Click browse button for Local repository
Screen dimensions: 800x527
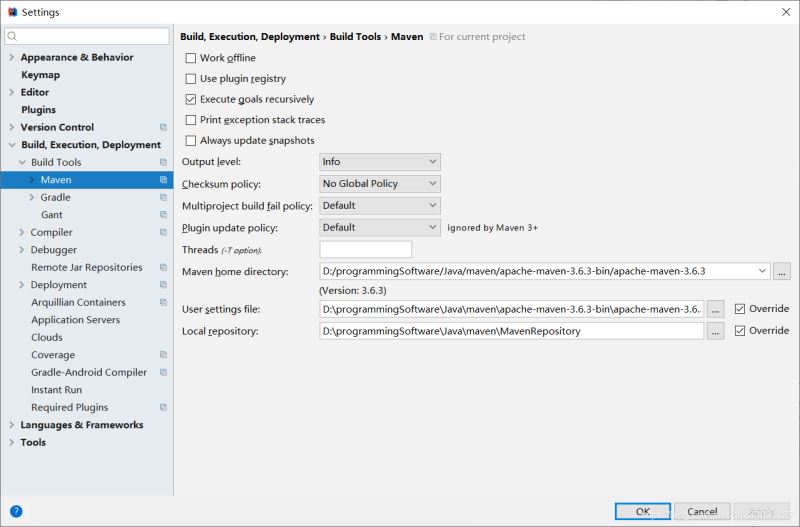tap(715, 331)
